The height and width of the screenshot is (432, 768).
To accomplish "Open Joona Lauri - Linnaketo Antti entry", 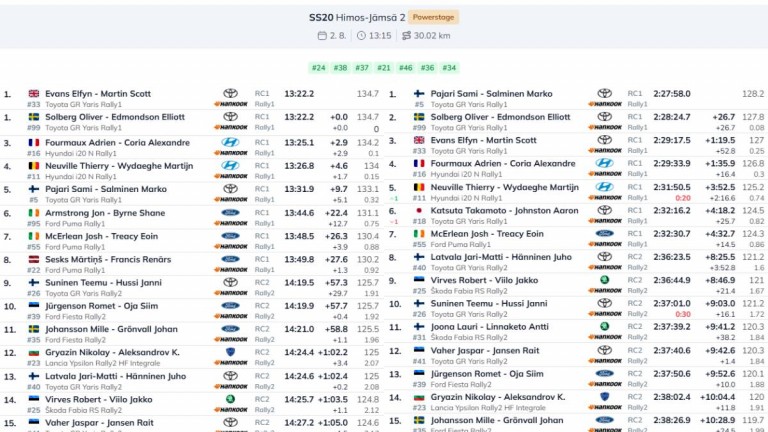I will click(489, 327).
